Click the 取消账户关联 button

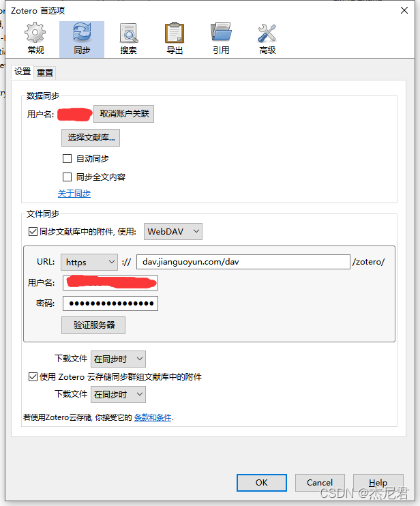[124, 114]
